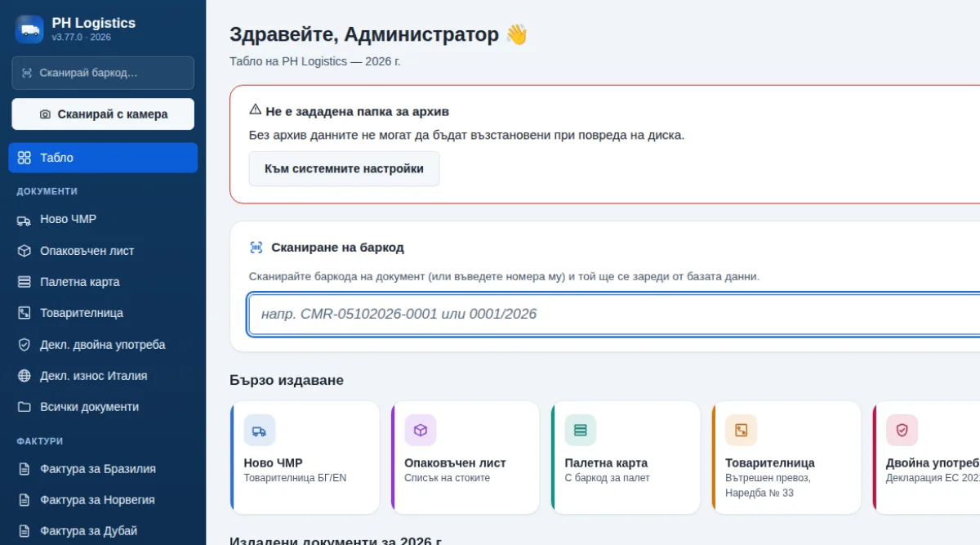Click the box icon beside Опаковъчен лист in sidebar
Image resolution: width=980 pixels, height=545 pixels.
click(24, 251)
